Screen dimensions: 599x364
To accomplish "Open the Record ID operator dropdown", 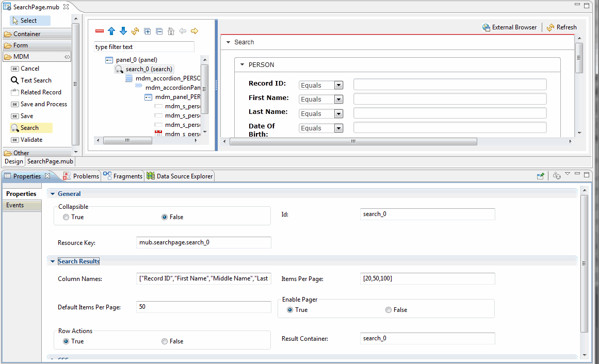I will [338, 85].
